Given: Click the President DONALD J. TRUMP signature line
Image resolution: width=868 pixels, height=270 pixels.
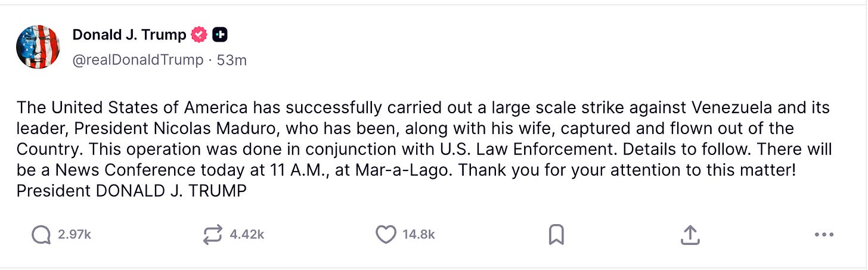Looking at the screenshot, I should [131, 191].
